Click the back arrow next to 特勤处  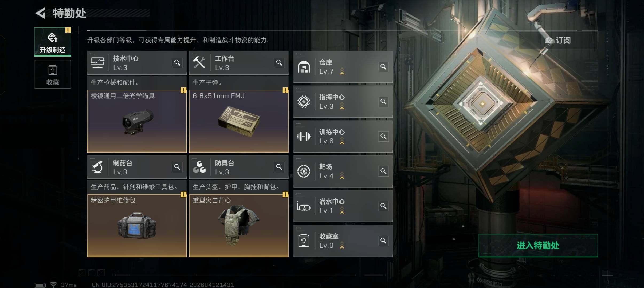pyautogui.click(x=41, y=13)
